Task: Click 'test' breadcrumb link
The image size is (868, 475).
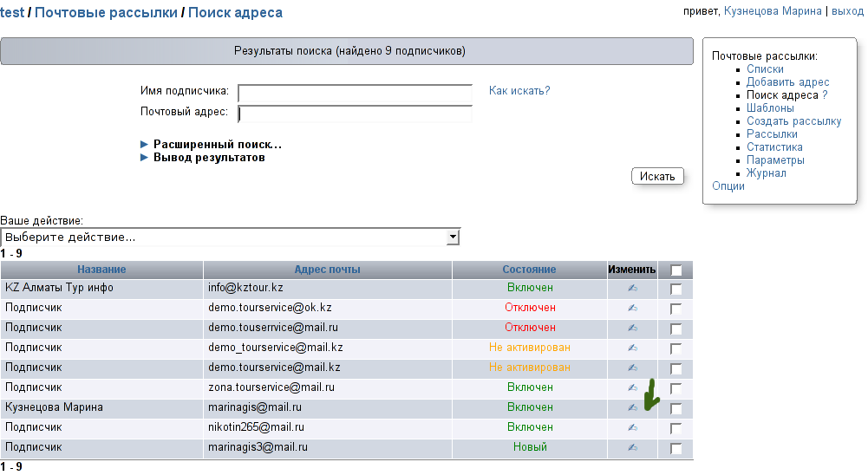Action: pyautogui.click(x=12, y=13)
